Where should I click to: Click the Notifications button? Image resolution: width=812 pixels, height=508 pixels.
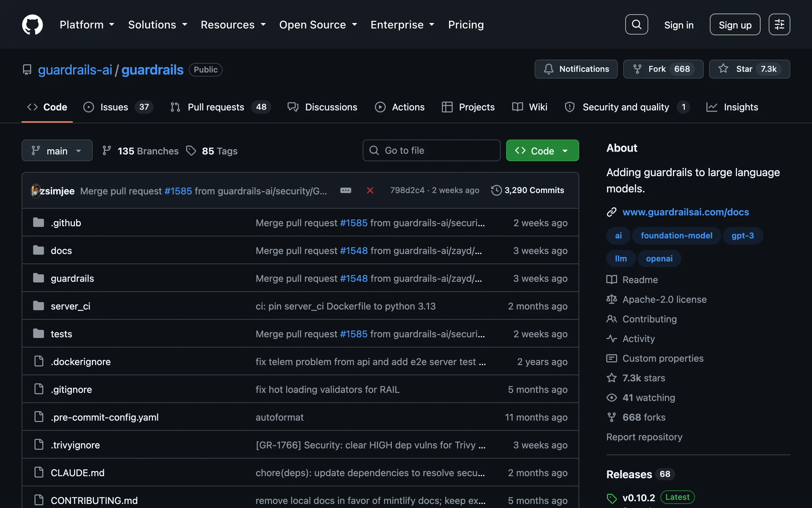576,69
